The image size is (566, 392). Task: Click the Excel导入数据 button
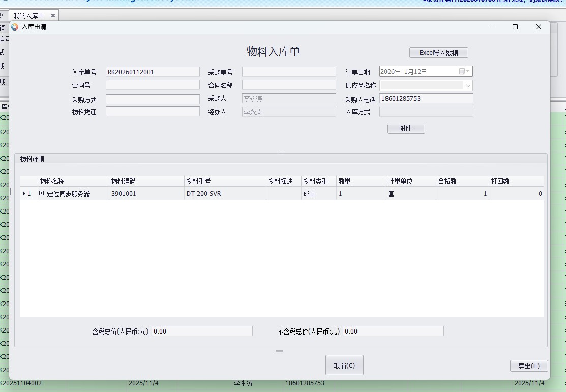click(438, 53)
